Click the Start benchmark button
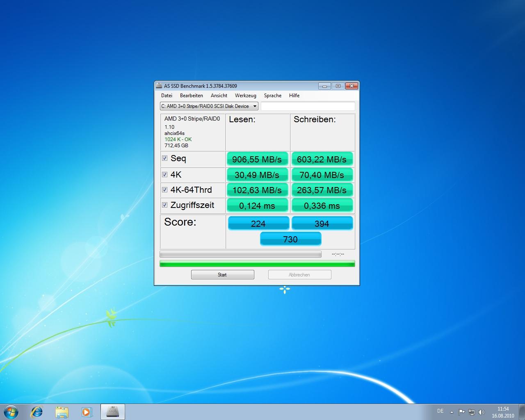 pyautogui.click(x=223, y=275)
